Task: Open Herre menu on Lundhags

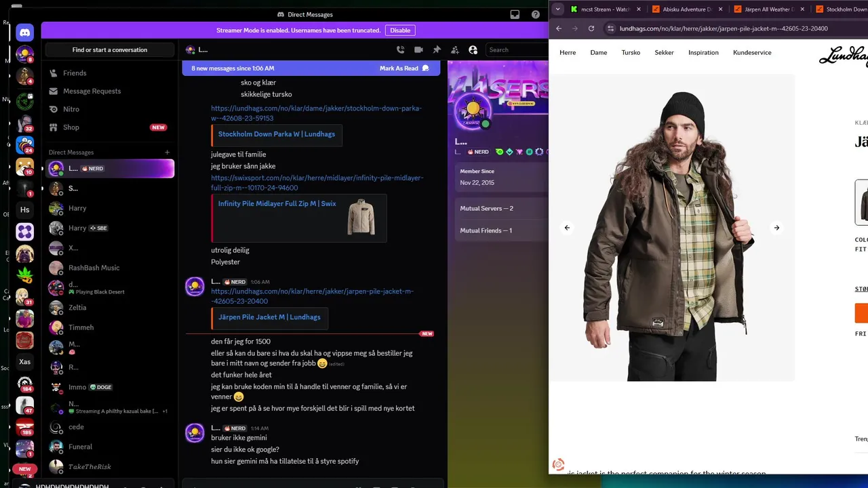Action: [x=568, y=52]
